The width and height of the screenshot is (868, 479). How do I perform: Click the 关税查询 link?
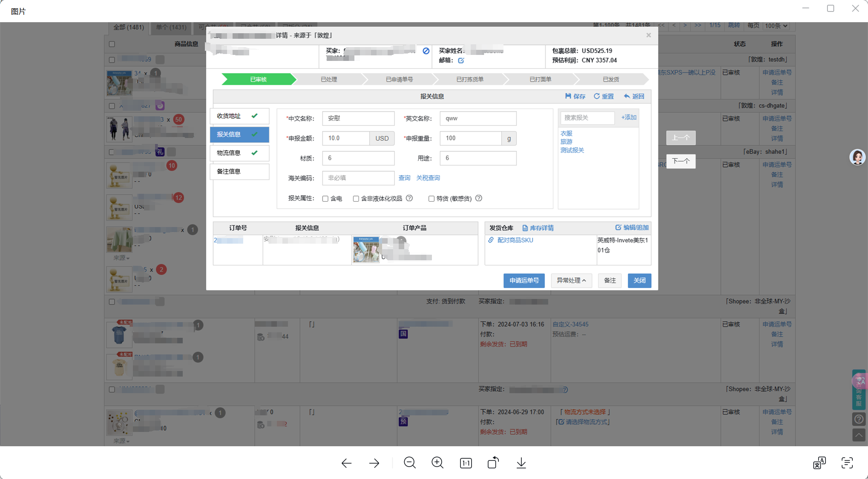click(428, 178)
